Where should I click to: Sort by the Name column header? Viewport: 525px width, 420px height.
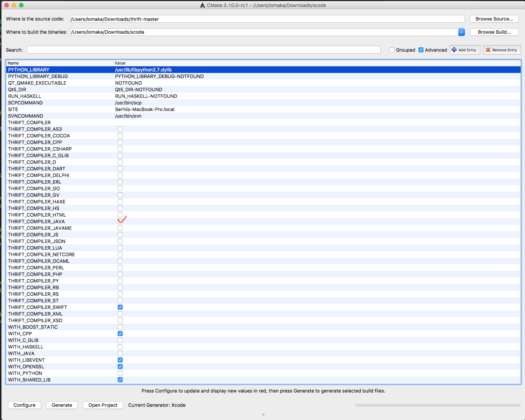(x=59, y=63)
